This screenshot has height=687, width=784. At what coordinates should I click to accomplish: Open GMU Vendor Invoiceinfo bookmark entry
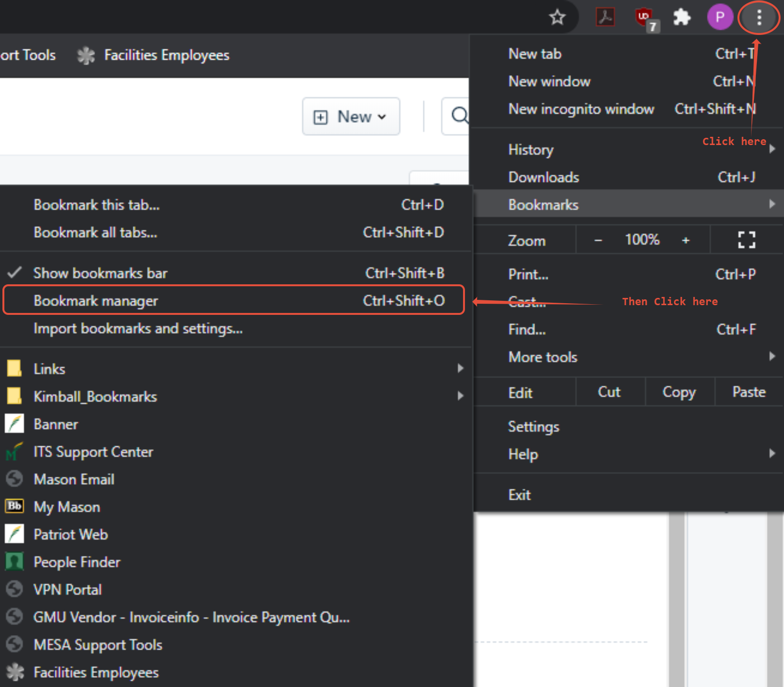235,617
